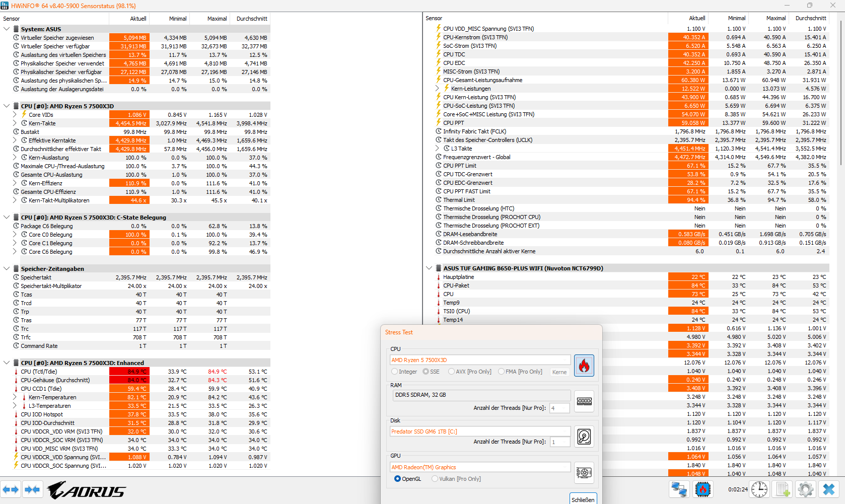Expand the Kern-Leistungen row
Screen dimensions: 845x504
pyautogui.click(x=437, y=89)
